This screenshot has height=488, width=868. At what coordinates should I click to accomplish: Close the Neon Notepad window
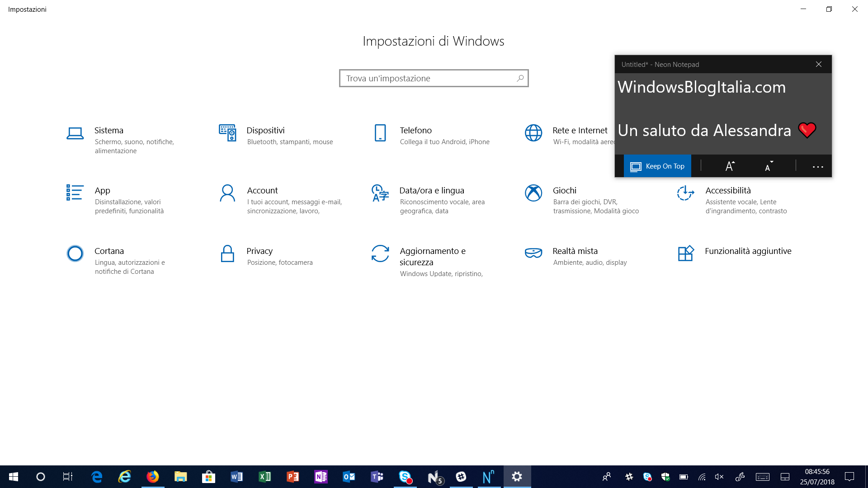pos(819,64)
